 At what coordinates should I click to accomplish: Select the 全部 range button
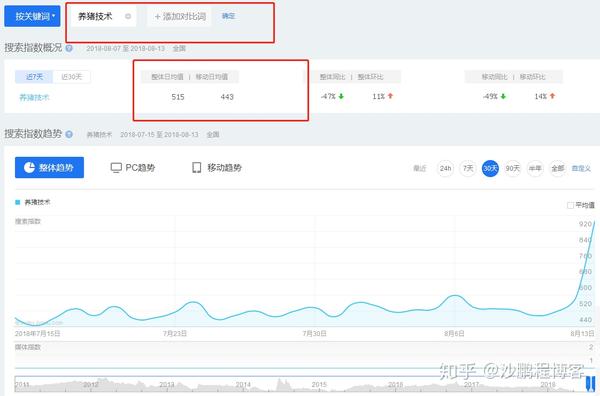click(558, 168)
